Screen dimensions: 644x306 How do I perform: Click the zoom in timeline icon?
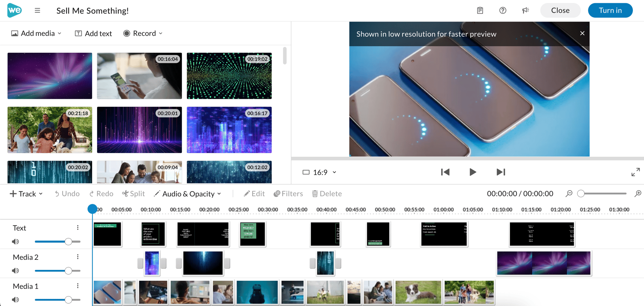pyautogui.click(x=638, y=194)
